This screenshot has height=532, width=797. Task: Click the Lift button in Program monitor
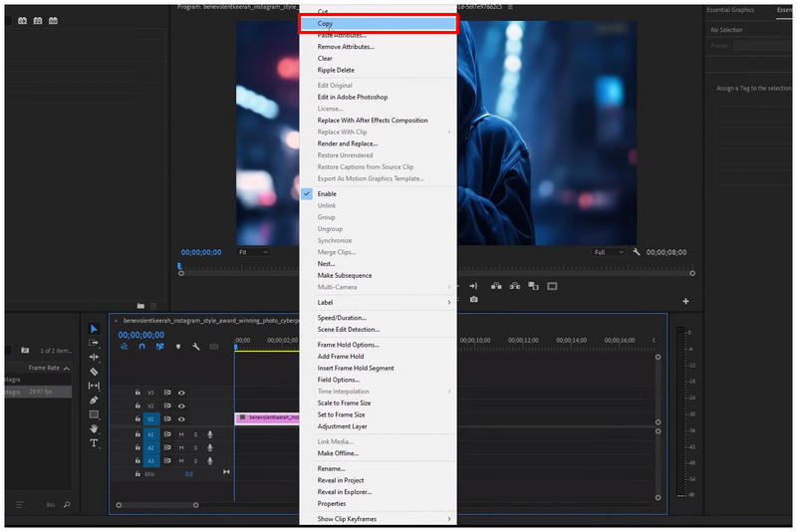point(496,286)
